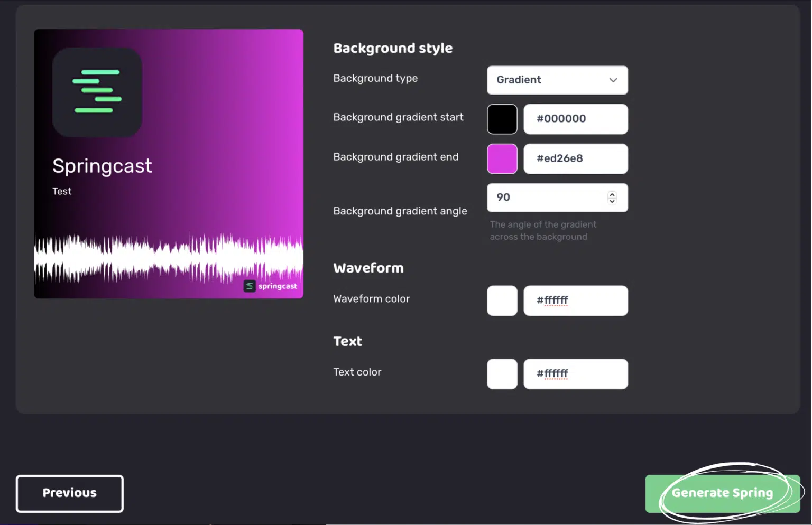Viewport: 812px width, 525px height.
Task: Click the gradient angle help text
Action: (543, 231)
